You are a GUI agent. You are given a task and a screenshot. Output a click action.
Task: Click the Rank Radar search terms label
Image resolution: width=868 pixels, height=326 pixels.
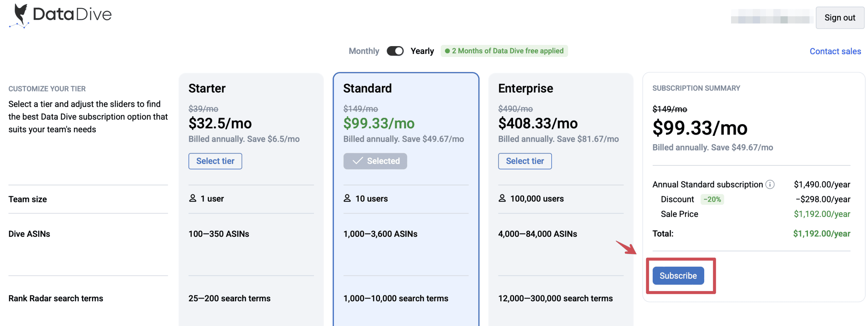tap(56, 298)
